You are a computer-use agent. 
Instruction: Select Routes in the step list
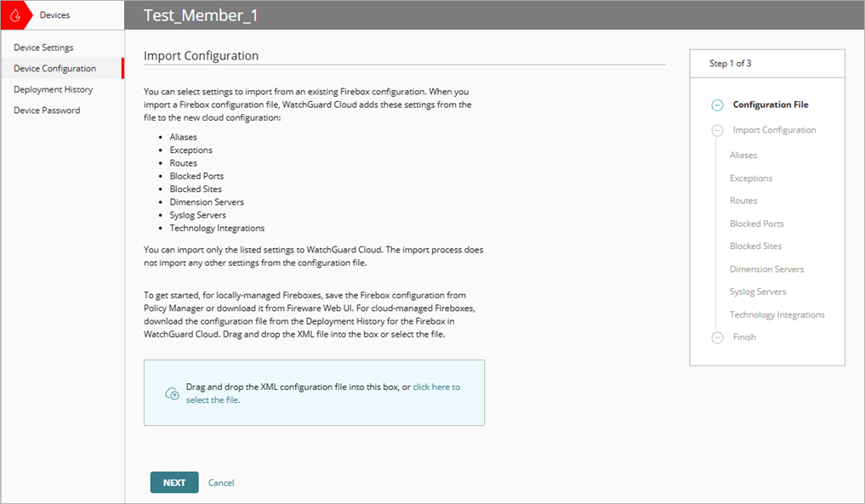(743, 201)
